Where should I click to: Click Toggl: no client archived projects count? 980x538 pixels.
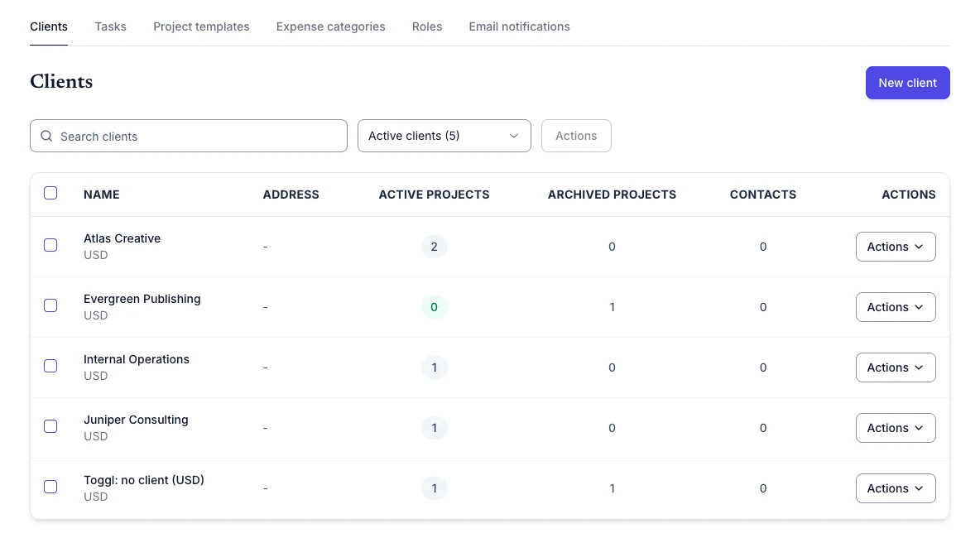(x=612, y=488)
